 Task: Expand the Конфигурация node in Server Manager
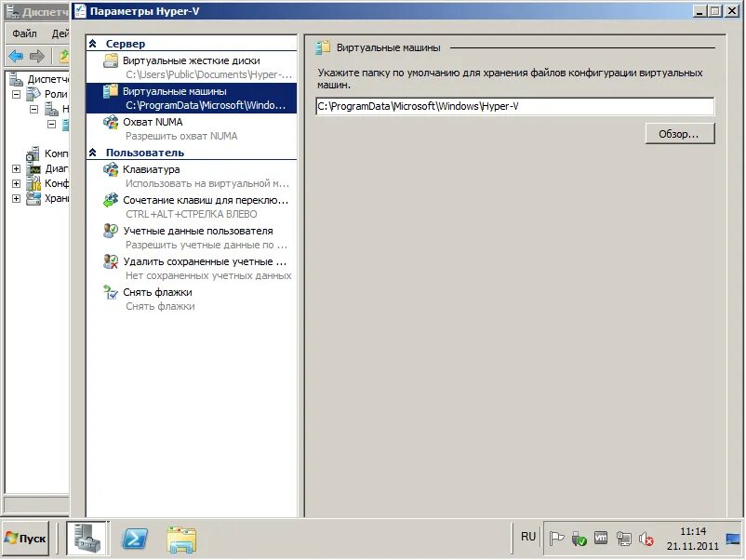(16, 183)
